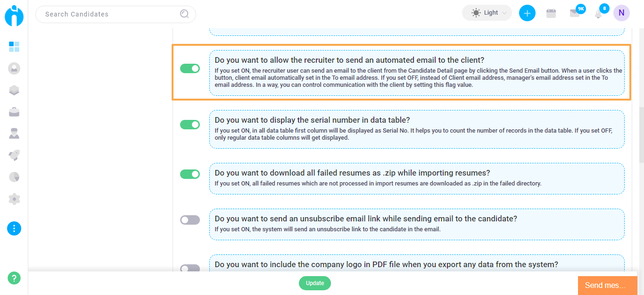Toggle off download failed resumes as .zip
The height and width of the screenshot is (295, 644).
(x=190, y=174)
